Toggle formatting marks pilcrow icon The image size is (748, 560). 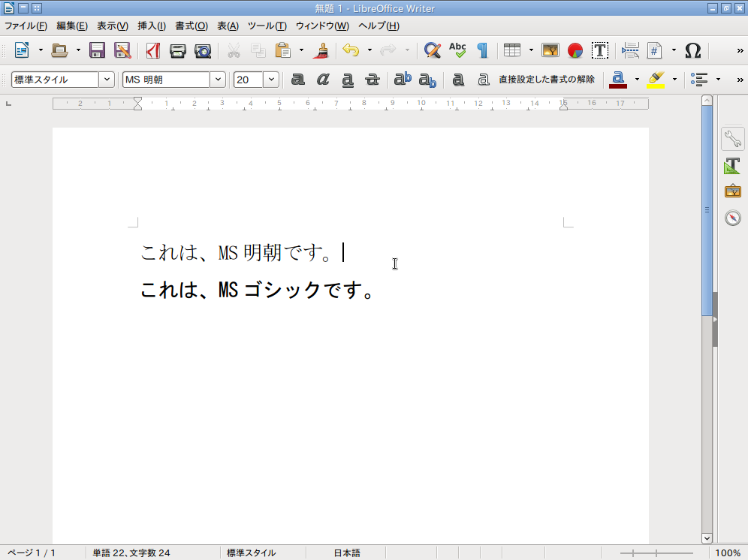[483, 50]
